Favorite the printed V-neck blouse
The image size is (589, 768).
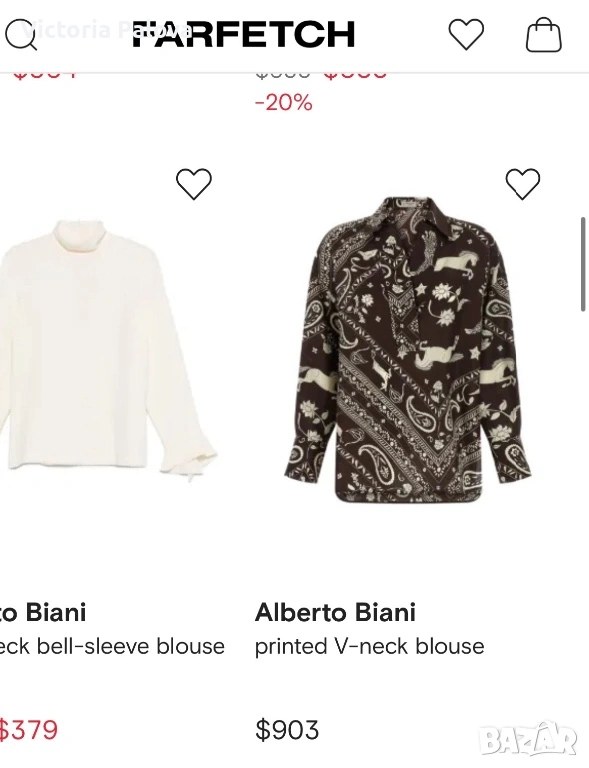523,184
